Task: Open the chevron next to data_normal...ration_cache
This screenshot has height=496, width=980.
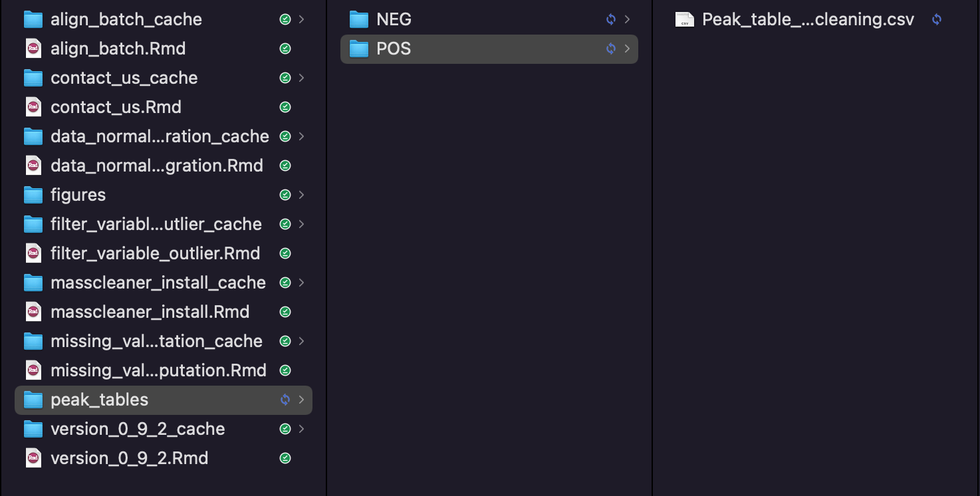Action: tap(302, 136)
